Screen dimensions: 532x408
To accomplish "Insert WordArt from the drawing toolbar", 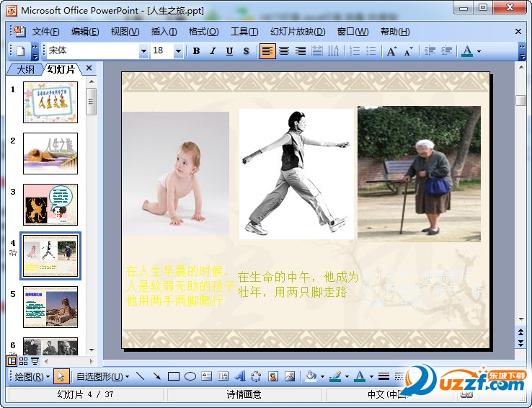I will (x=239, y=376).
